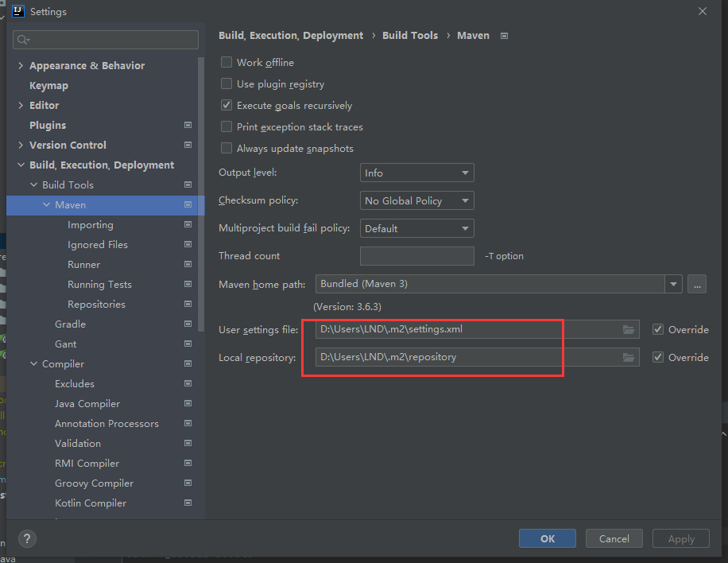
Task: Toggle Override for User settings file
Action: [x=658, y=329]
